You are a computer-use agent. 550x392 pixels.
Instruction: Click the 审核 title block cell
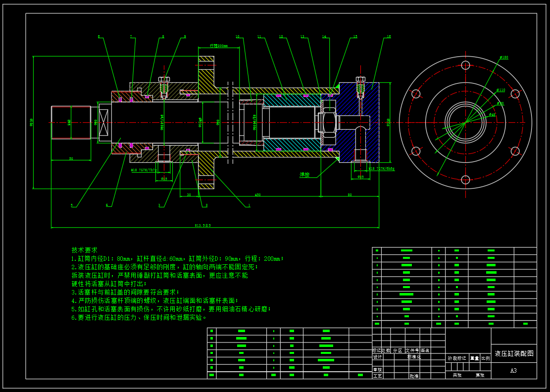377,370
